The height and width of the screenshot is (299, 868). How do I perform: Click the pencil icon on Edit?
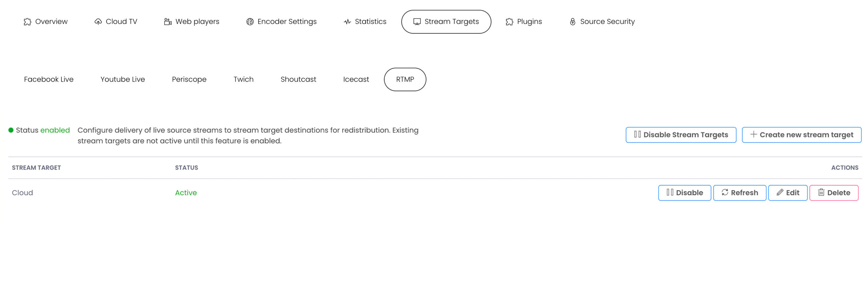pos(780,192)
